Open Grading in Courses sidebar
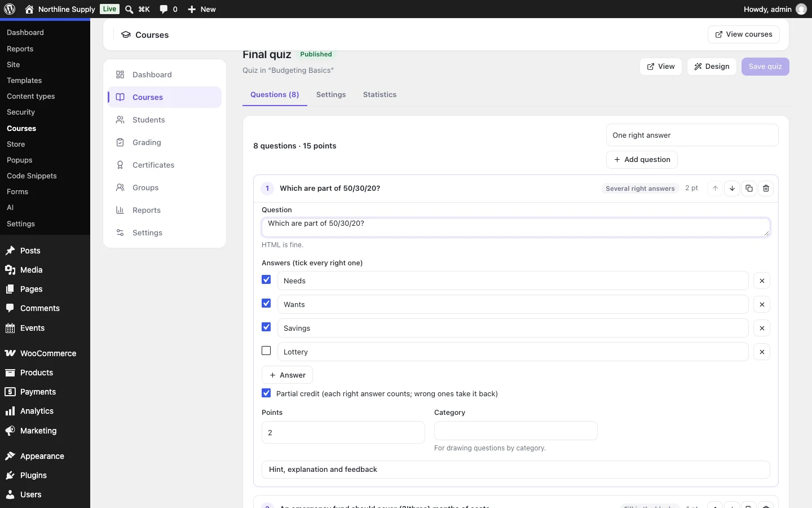The width and height of the screenshot is (812, 508). click(x=165, y=142)
